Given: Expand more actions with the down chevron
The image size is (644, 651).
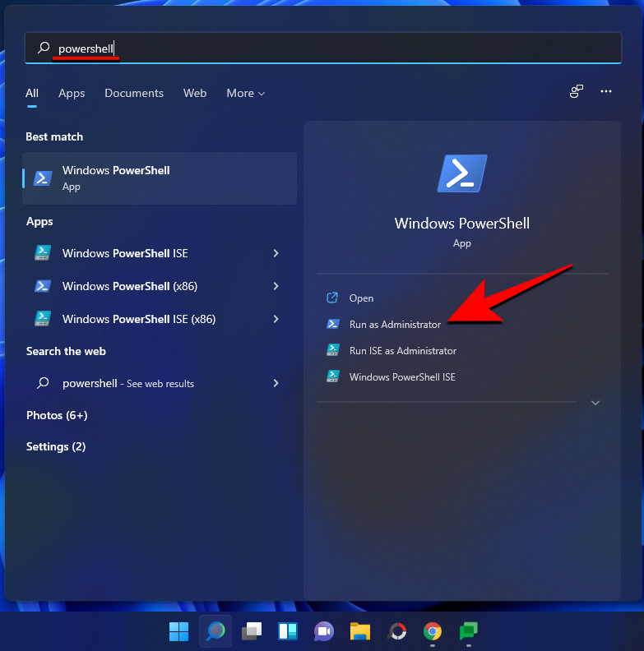Looking at the screenshot, I should (x=595, y=403).
